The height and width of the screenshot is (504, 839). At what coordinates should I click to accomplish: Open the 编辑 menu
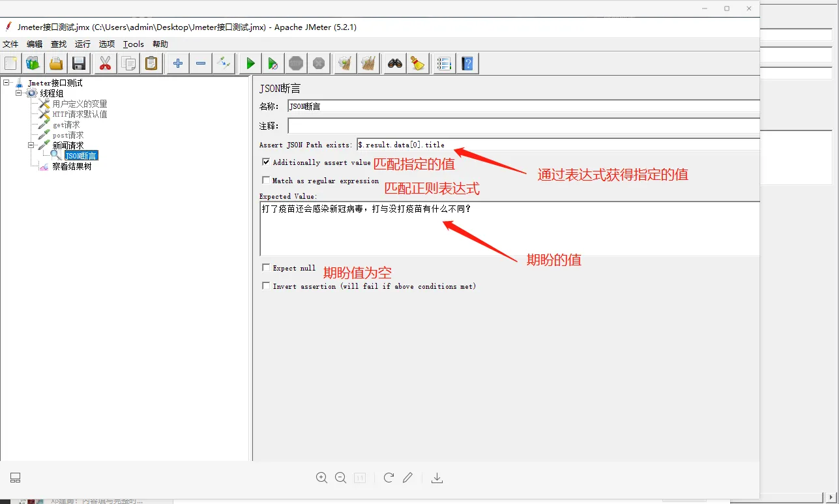point(35,44)
